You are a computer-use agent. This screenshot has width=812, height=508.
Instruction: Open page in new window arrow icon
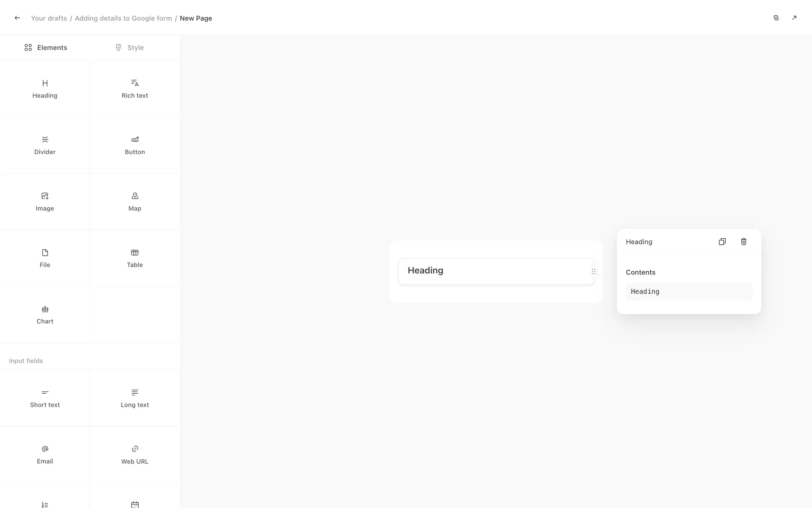[794, 18]
